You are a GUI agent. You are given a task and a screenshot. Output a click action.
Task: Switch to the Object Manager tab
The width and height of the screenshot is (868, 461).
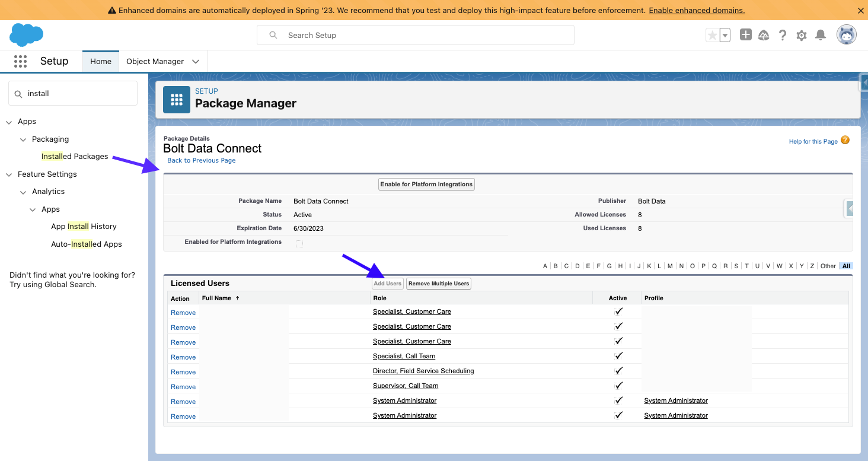pyautogui.click(x=155, y=61)
